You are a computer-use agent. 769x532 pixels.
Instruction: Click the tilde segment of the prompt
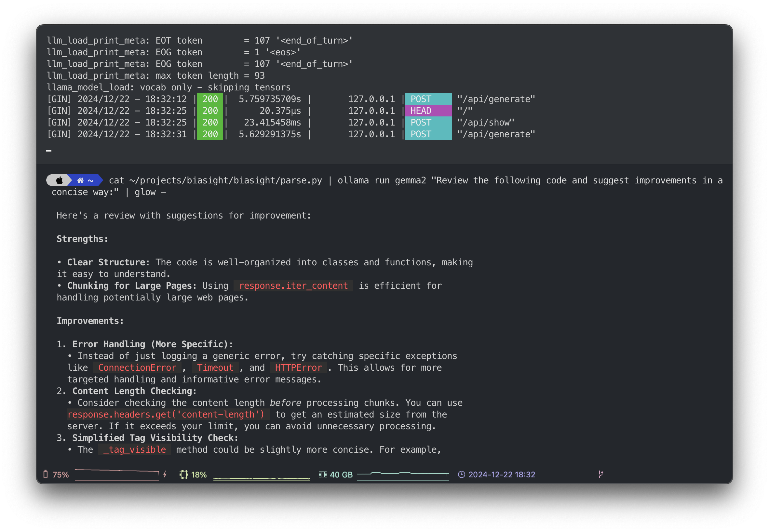pyautogui.click(x=91, y=180)
